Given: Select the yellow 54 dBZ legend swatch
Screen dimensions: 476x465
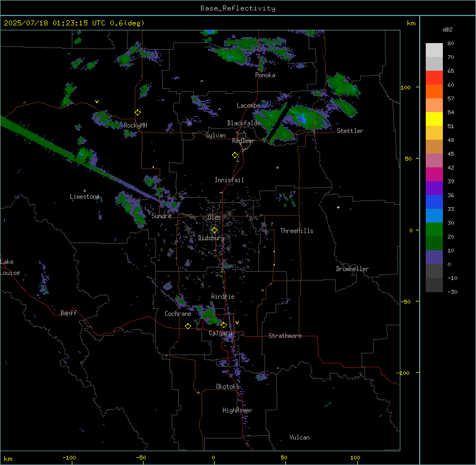Looking at the screenshot, I should click(x=434, y=119).
